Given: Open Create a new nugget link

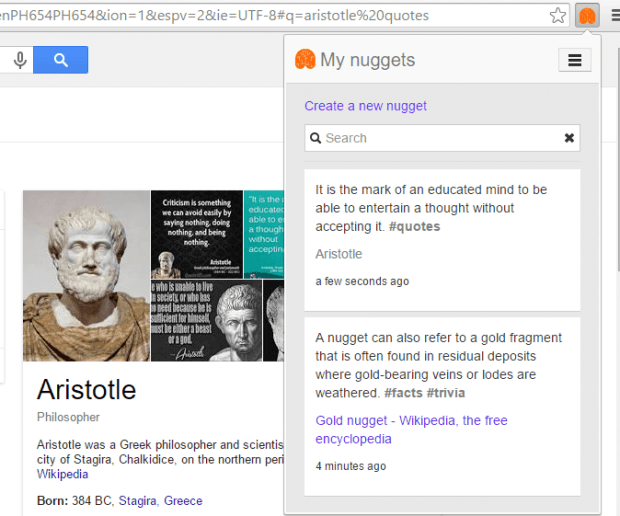Looking at the screenshot, I should [365, 106].
